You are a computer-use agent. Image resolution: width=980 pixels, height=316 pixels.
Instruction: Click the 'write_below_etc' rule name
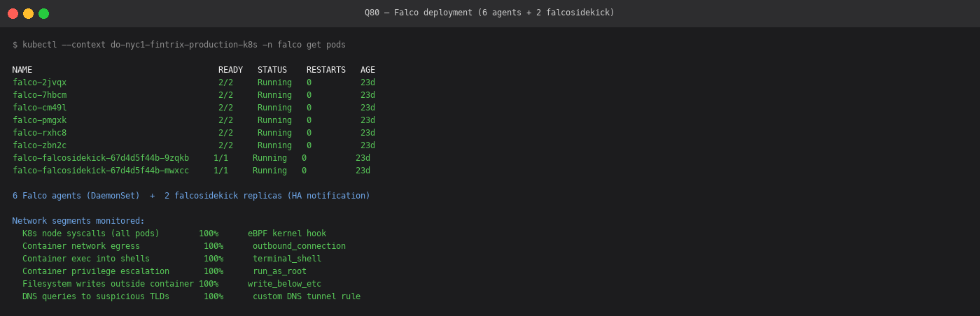pos(284,284)
